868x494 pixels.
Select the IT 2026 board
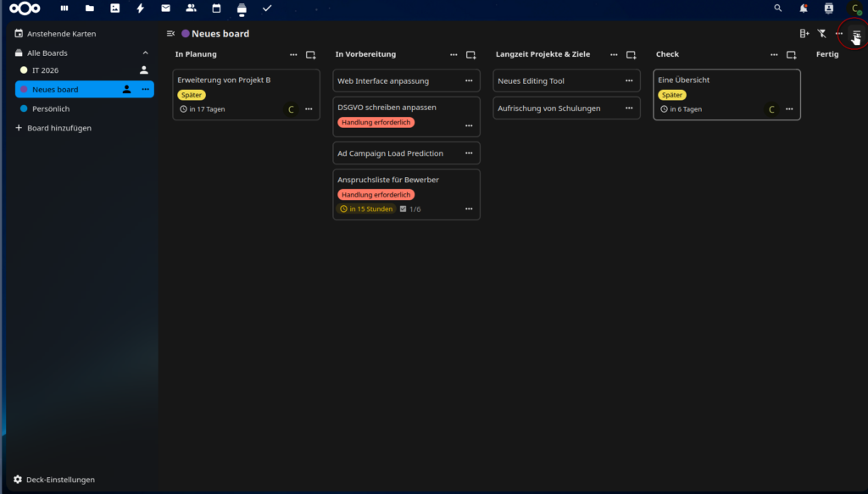coord(46,70)
